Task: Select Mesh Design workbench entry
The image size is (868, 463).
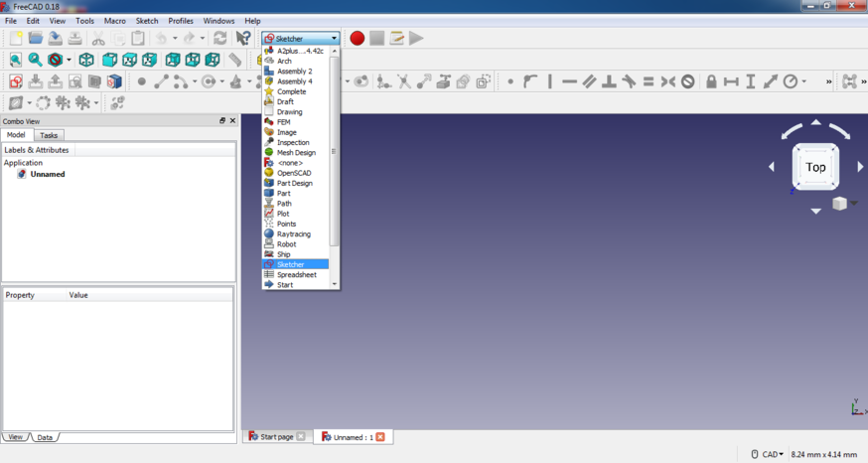Action: pos(295,153)
